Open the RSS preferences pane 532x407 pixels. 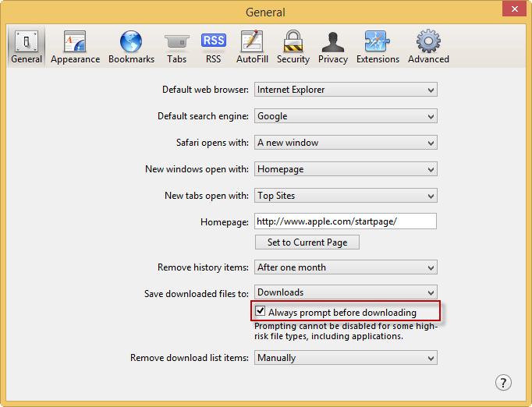213,47
